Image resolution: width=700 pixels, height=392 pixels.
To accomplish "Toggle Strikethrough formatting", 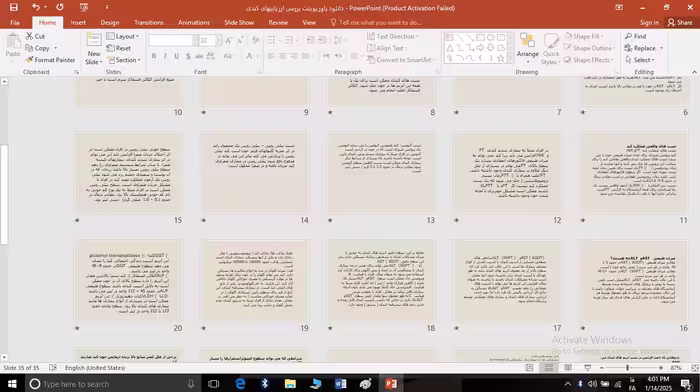I will [x=199, y=56].
